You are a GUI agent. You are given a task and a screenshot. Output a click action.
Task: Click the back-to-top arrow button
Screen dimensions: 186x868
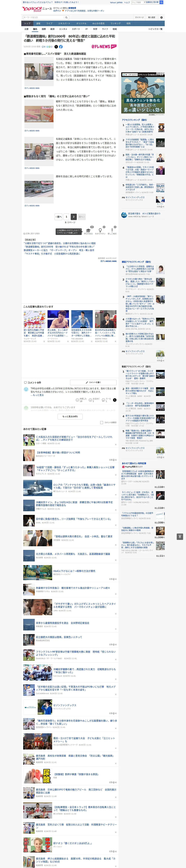click(x=180, y=536)
